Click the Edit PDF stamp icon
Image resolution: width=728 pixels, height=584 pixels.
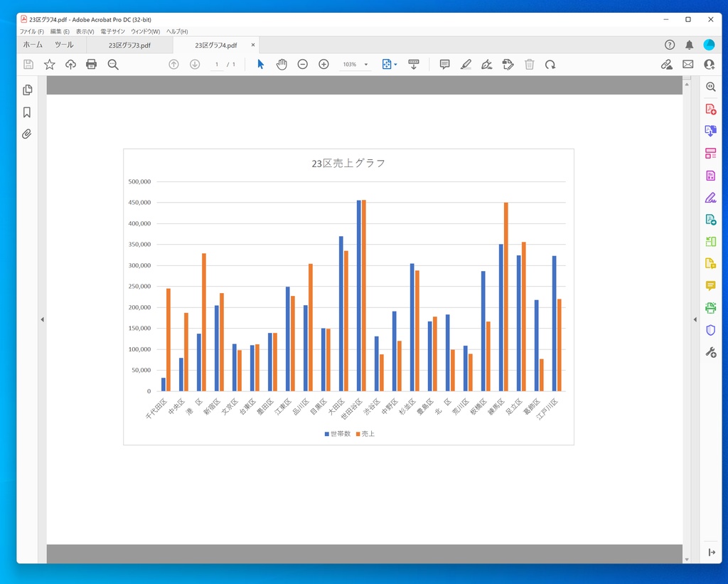(x=508, y=65)
